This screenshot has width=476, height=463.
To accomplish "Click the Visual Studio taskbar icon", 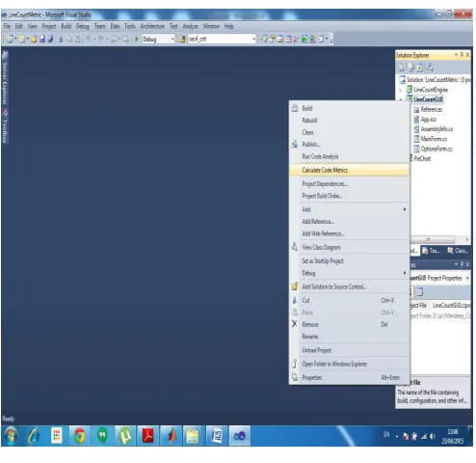I will click(x=240, y=436).
